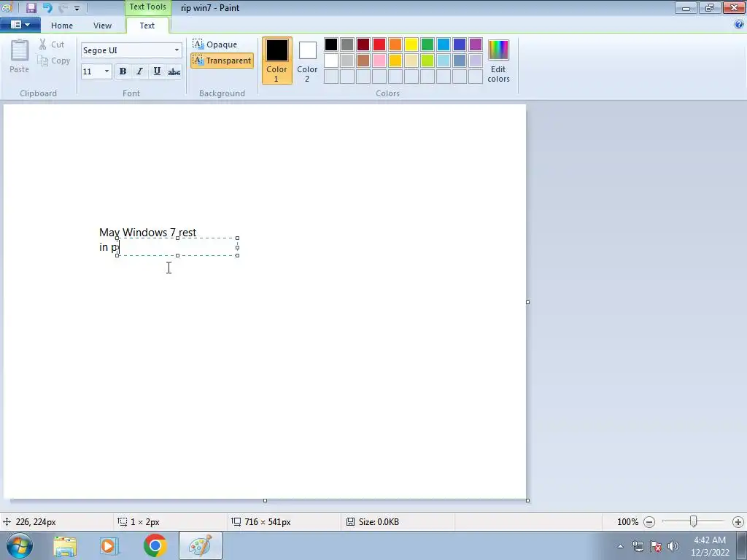The image size is (747, 560).
Task: Click inside the text box after 'in p'
Action: point(177,247)
